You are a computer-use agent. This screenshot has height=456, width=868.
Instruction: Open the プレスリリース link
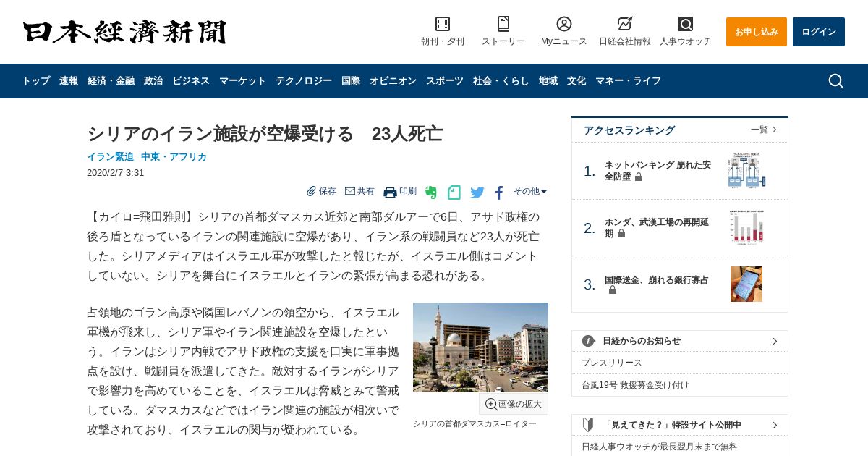(612, 363)
